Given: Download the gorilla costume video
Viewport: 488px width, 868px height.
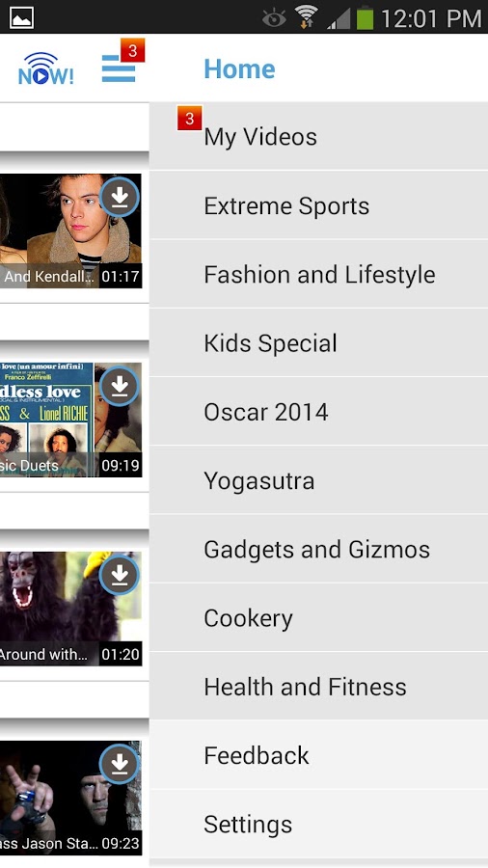Looking at the screenshot, I should (120, 575).
